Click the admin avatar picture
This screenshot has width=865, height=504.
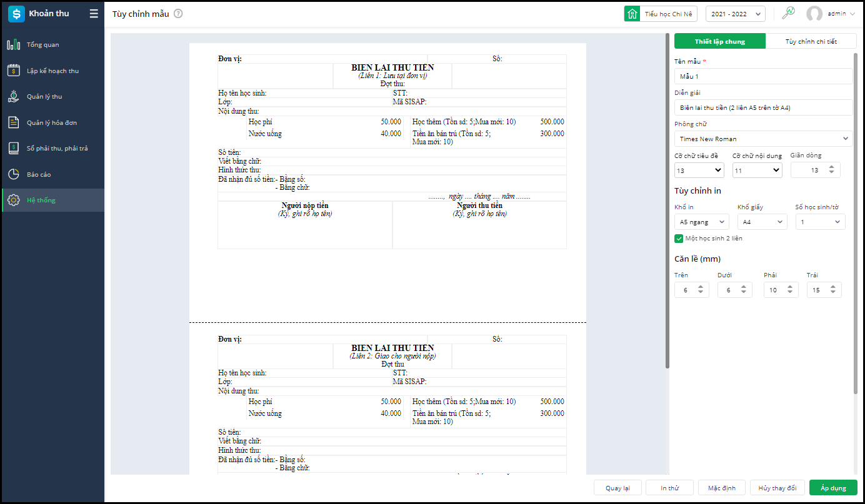point(814,14)
